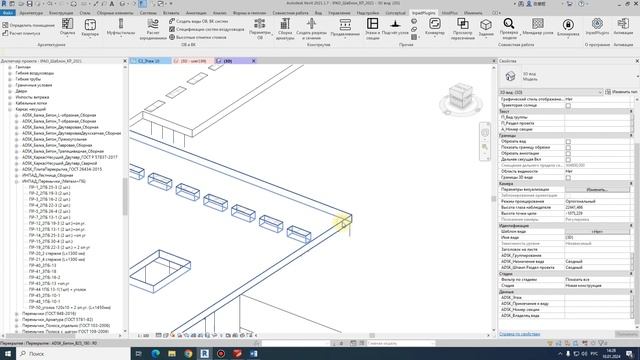Click the Отделка ribbon tool icon
640x360 pixels.
pyautogui.click(x=67, y=24)
